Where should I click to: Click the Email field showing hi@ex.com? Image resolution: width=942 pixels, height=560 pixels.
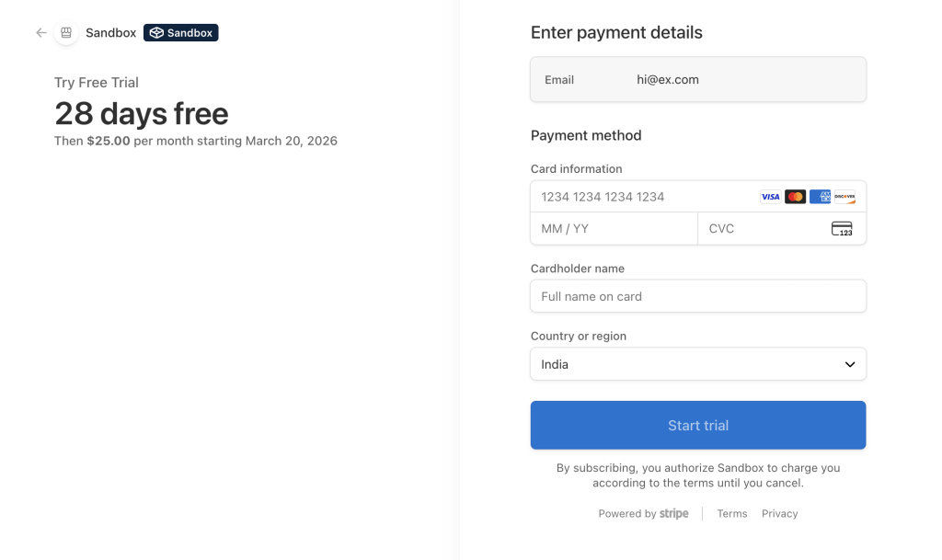698,80
